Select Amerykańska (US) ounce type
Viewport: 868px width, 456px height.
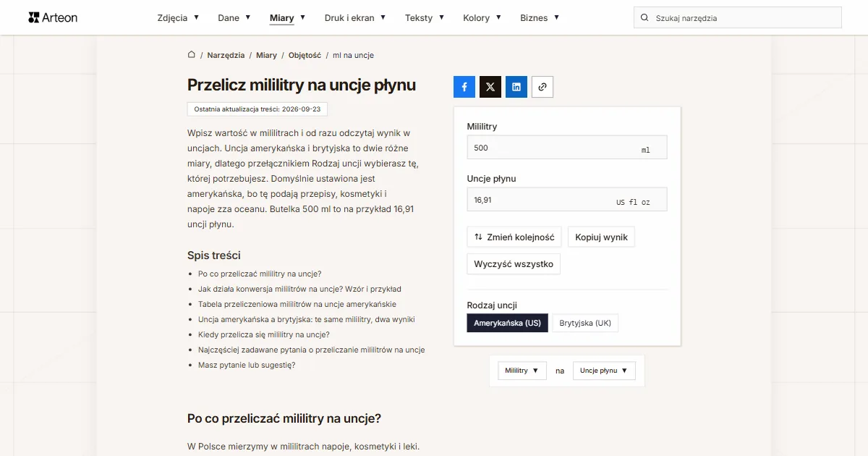(x=508, y=323)
